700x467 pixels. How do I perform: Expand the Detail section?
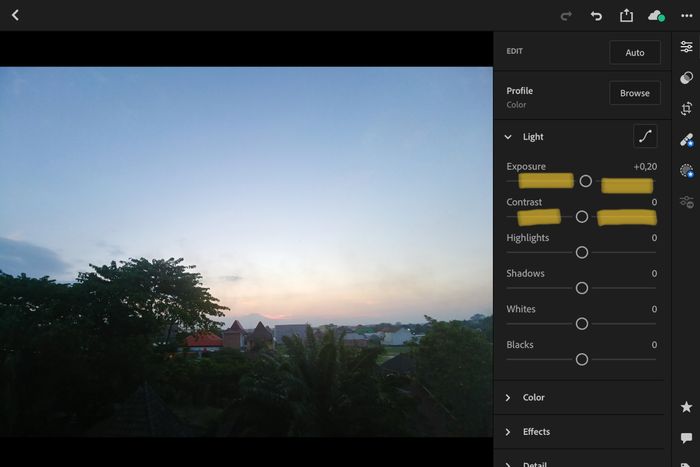click(x=508, y=464)
